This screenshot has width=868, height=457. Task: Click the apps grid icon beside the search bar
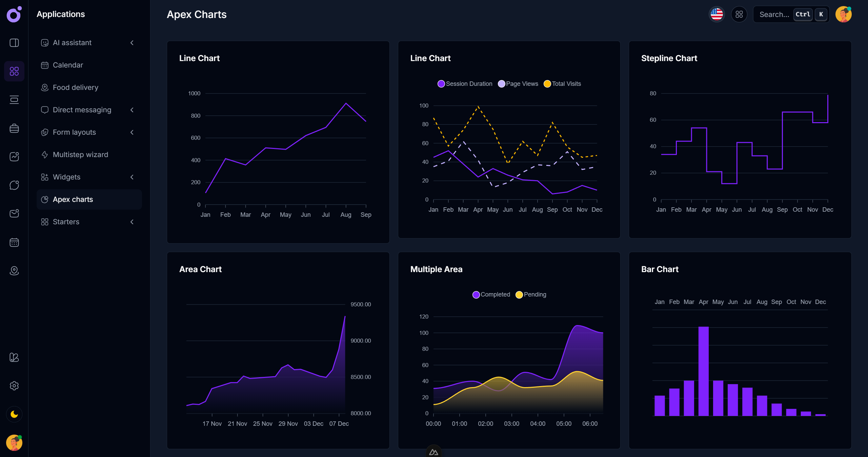(x=739, y=14)
